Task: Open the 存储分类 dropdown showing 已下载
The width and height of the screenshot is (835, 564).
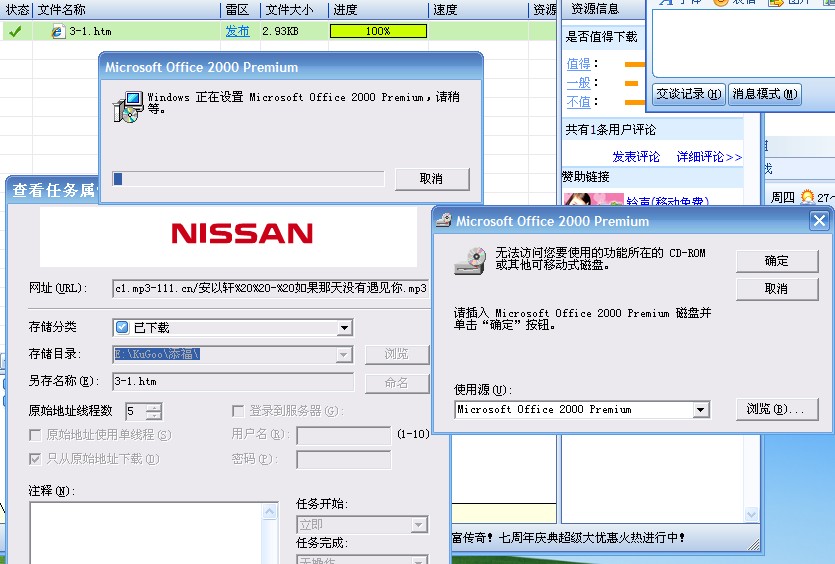Action: pos(345,328)
